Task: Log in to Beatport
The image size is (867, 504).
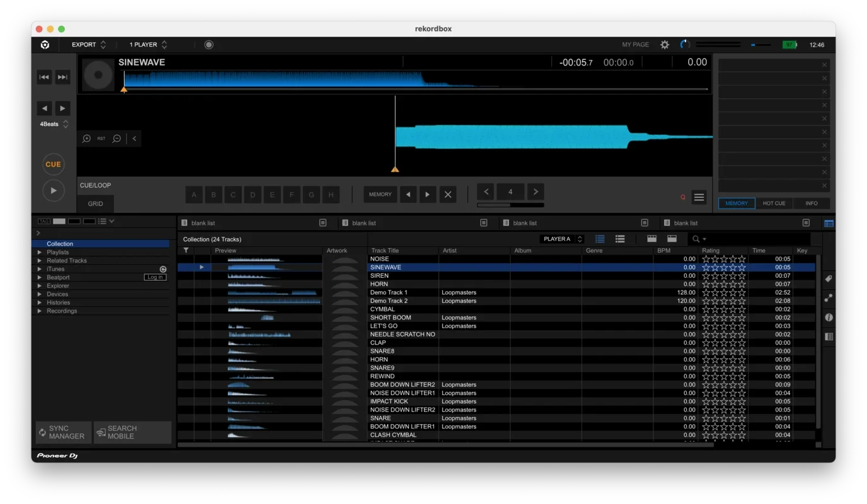Action: click(x=155, y=277)
